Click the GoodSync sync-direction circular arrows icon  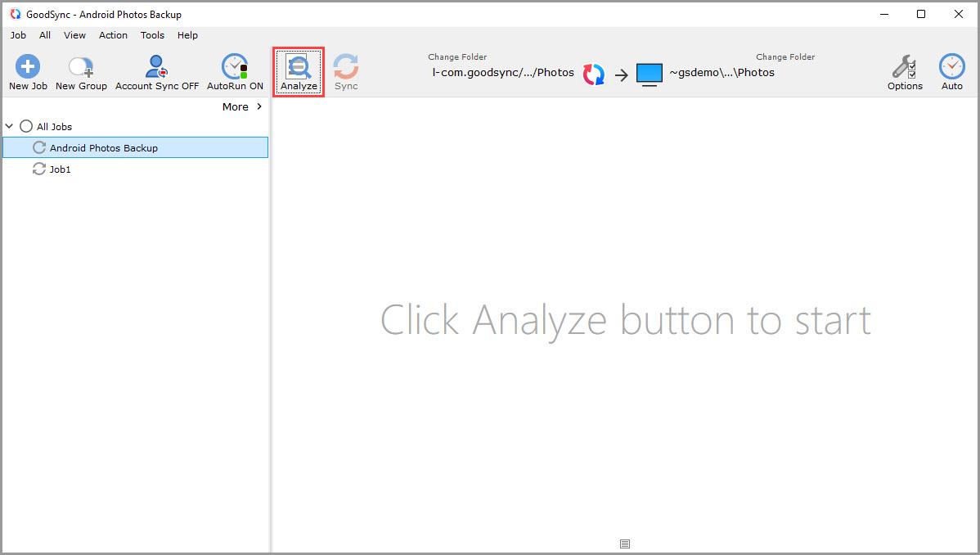594,74
